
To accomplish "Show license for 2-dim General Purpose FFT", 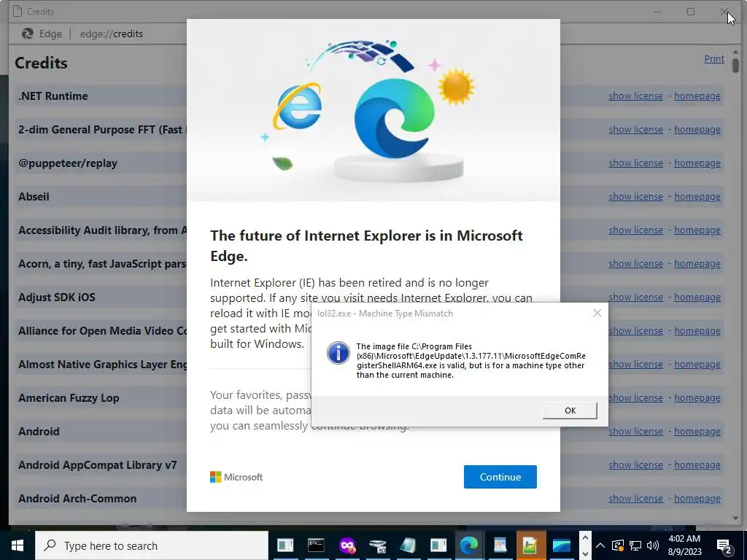I will click(635, 130).
